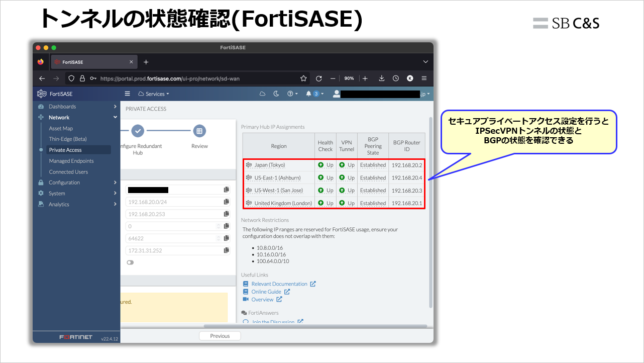644x363 pixels.
Task: Toggle the FortiSASE sidebar hamburger icon
Action: click(128, 94)
